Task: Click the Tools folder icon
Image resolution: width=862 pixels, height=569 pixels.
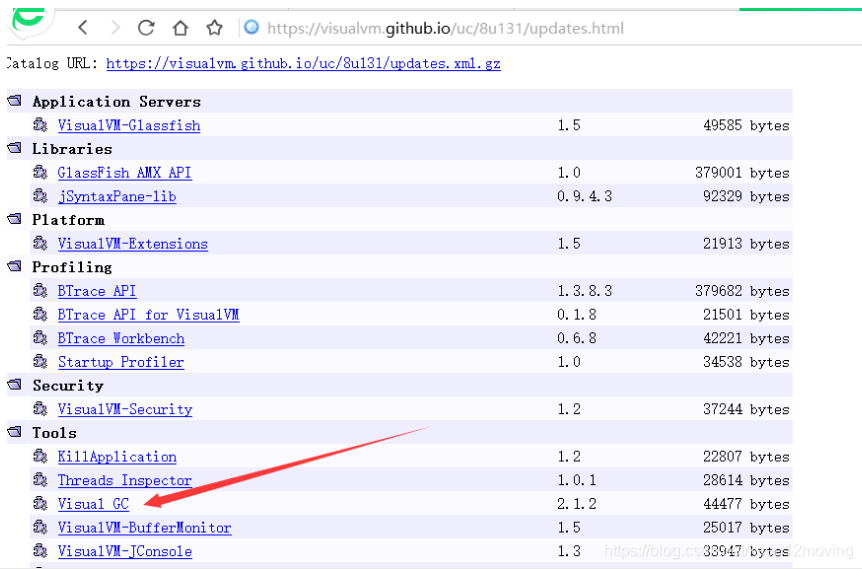Action: 15,432
